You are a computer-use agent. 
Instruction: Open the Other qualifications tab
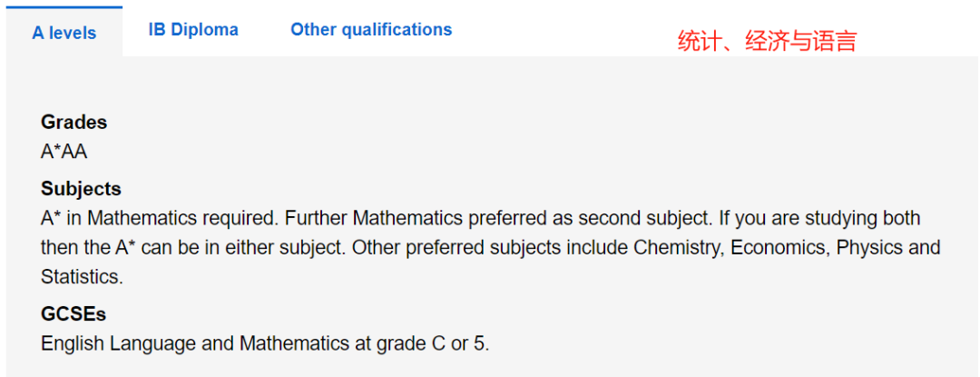pyautogui.click(x=371, y=29)
